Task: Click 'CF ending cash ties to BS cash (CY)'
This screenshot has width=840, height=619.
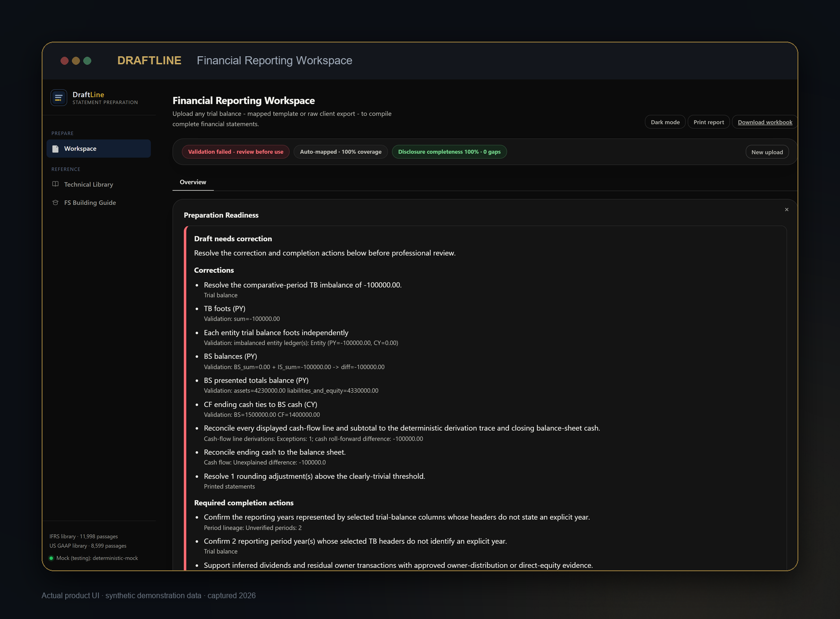Action: click(261, 404)
